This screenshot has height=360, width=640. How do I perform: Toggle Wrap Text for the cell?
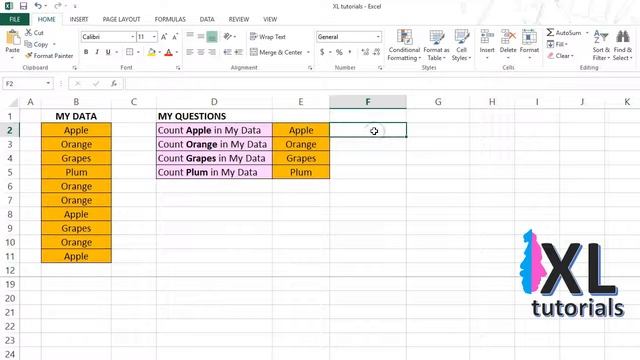(268, 37)
